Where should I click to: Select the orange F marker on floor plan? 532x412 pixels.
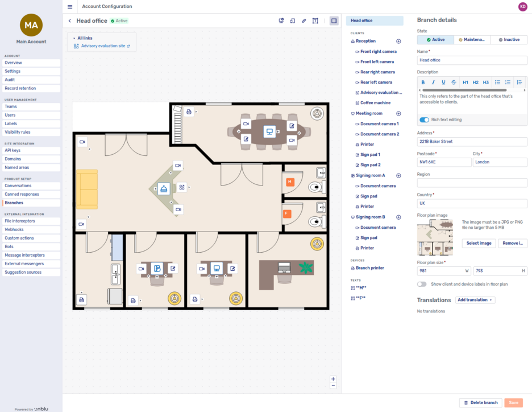(x=286, y=213)
